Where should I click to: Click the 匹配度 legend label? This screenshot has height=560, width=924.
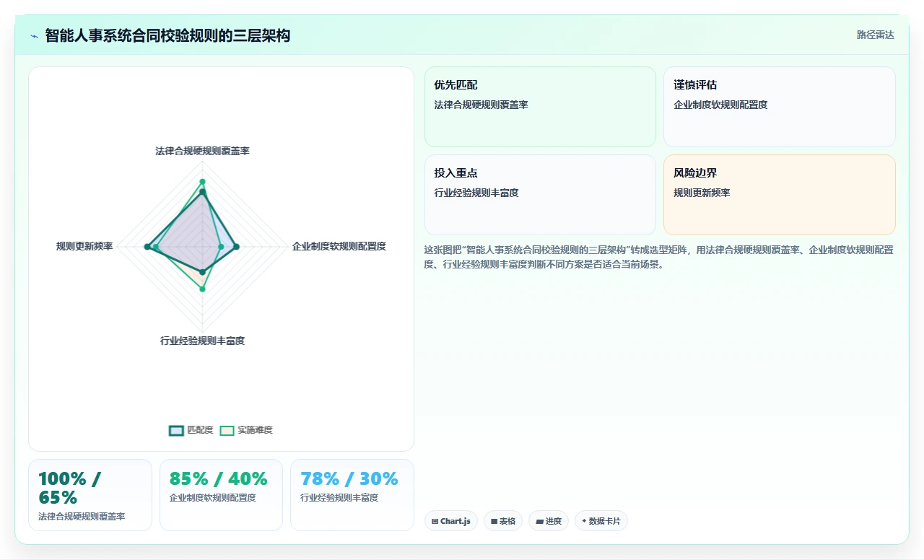click(200, 430)
